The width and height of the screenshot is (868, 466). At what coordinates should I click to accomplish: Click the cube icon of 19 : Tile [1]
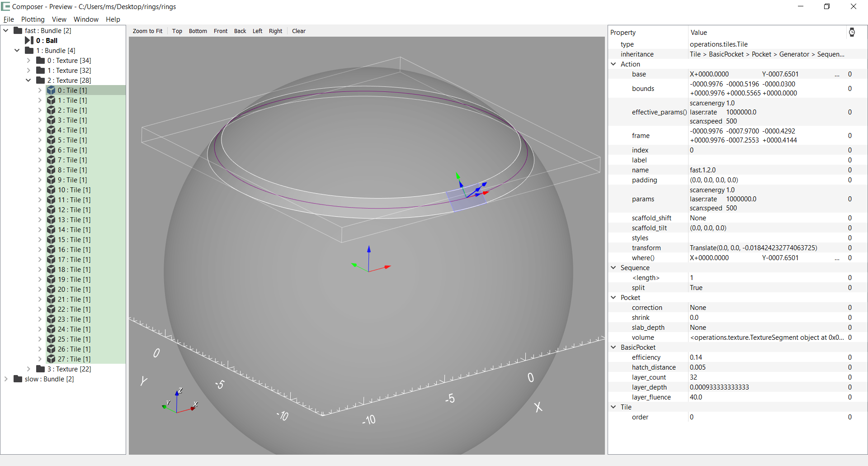[x=51, y=279]
